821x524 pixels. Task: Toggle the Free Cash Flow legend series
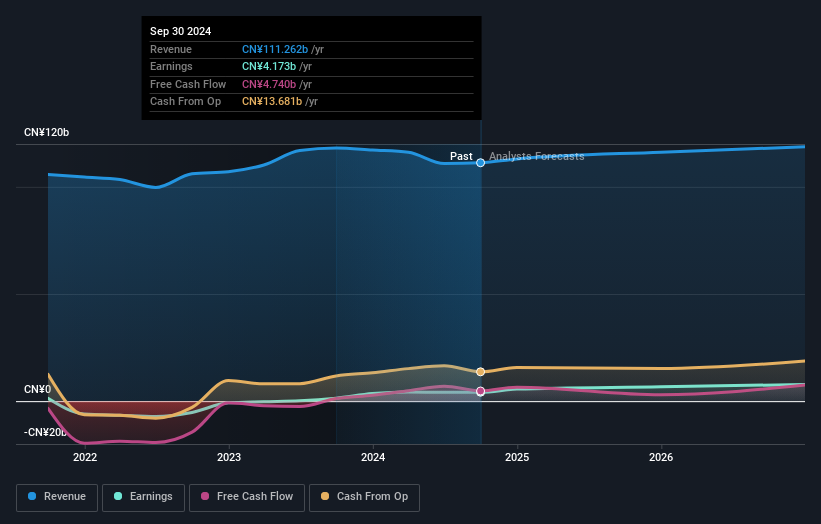247,497
